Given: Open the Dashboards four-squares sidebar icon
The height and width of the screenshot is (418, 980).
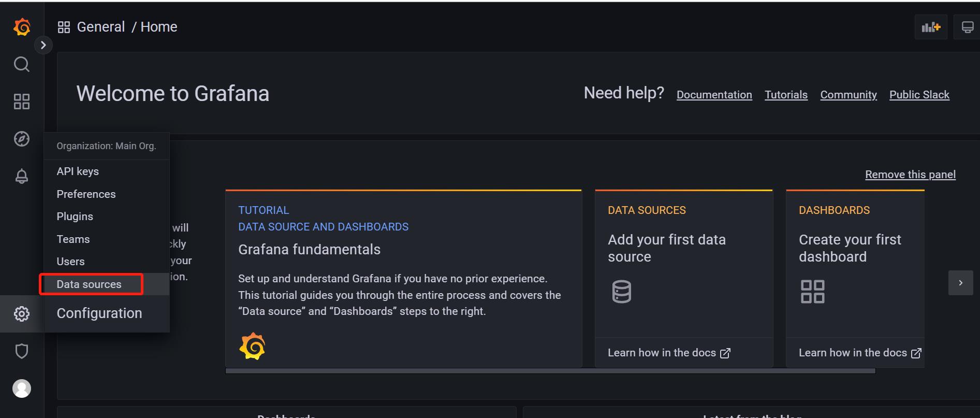Looking at the screenshot, I should click(x=21, y=102).
